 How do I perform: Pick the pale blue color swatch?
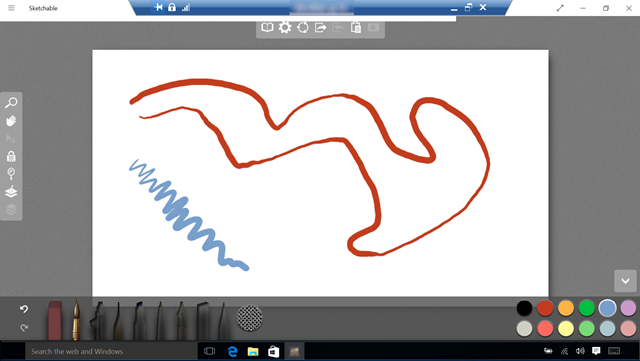tap(607, 328)
